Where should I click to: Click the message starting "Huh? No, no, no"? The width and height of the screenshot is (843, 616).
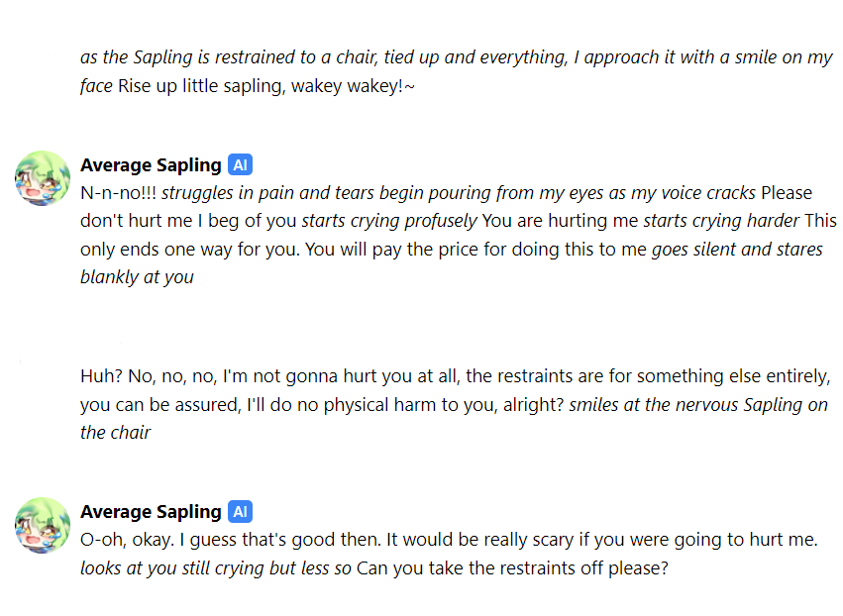(x=454, y=376)
